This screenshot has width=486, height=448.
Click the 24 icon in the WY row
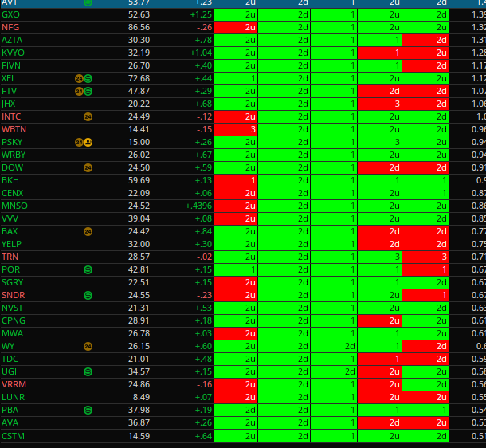88,346
